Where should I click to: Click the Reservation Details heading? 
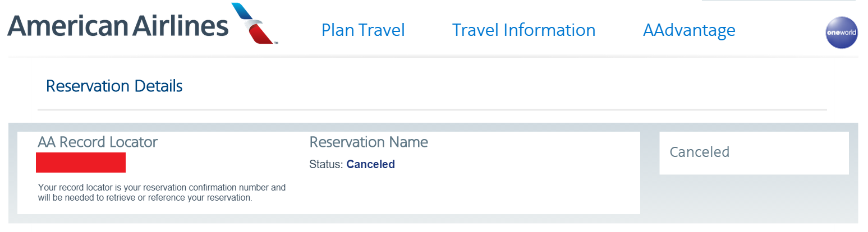coord(114,86)
